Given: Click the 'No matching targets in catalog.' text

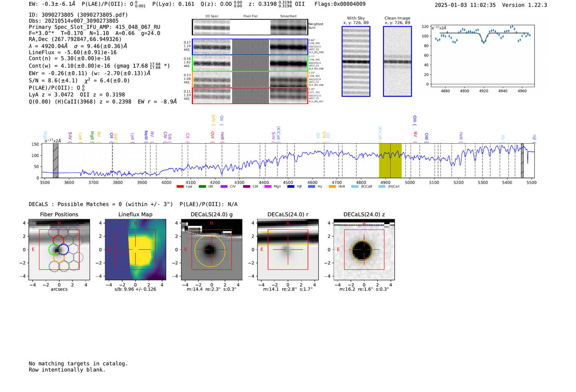Looking at the screenshot, I should 78,364.
